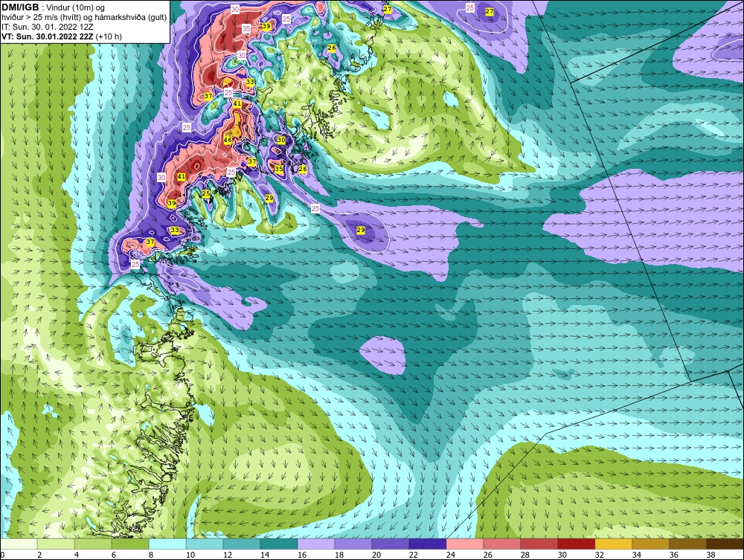Image resolution: width=744 pixels, height=560 pixels.
Task: Click the legend tick label '38'
Action: point(711,555)
